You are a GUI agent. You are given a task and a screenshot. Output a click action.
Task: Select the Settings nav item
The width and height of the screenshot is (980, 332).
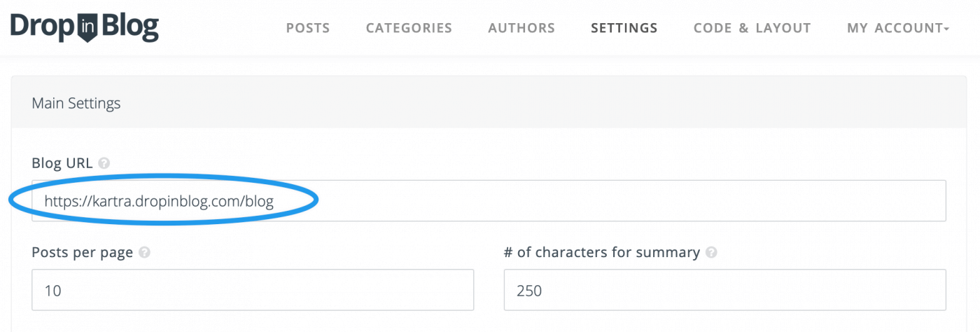624,28
